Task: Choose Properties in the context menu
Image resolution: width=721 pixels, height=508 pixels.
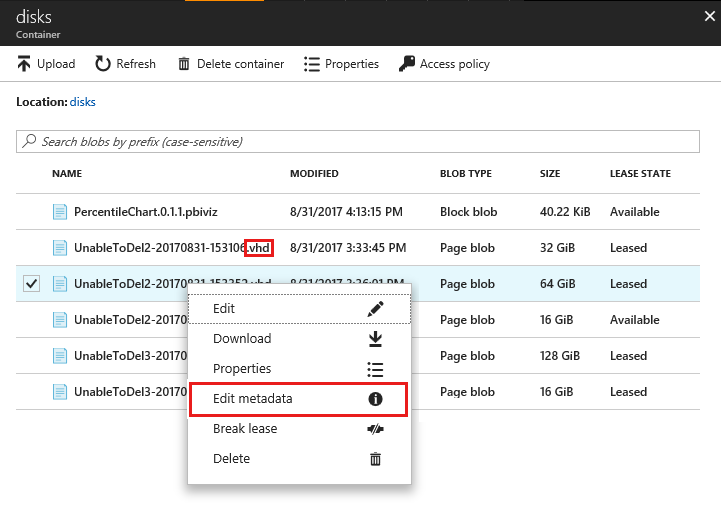Action: tap(242, 369)
